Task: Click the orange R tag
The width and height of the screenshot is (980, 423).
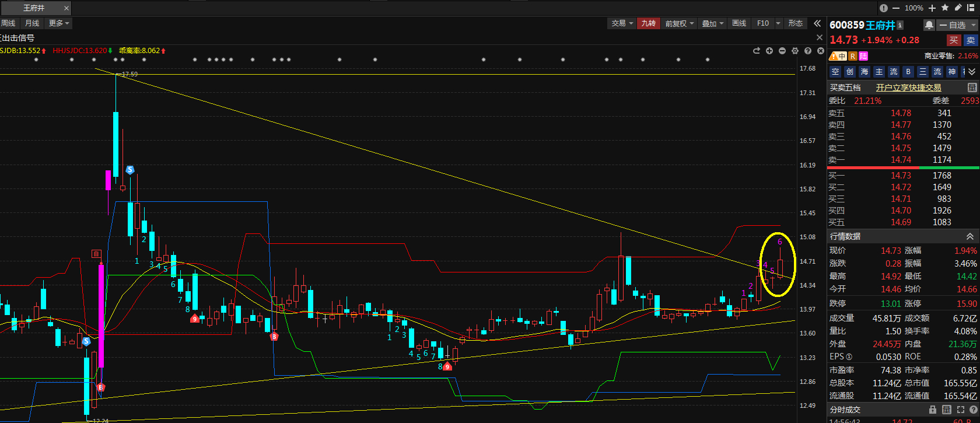Action: coord(853,56)
